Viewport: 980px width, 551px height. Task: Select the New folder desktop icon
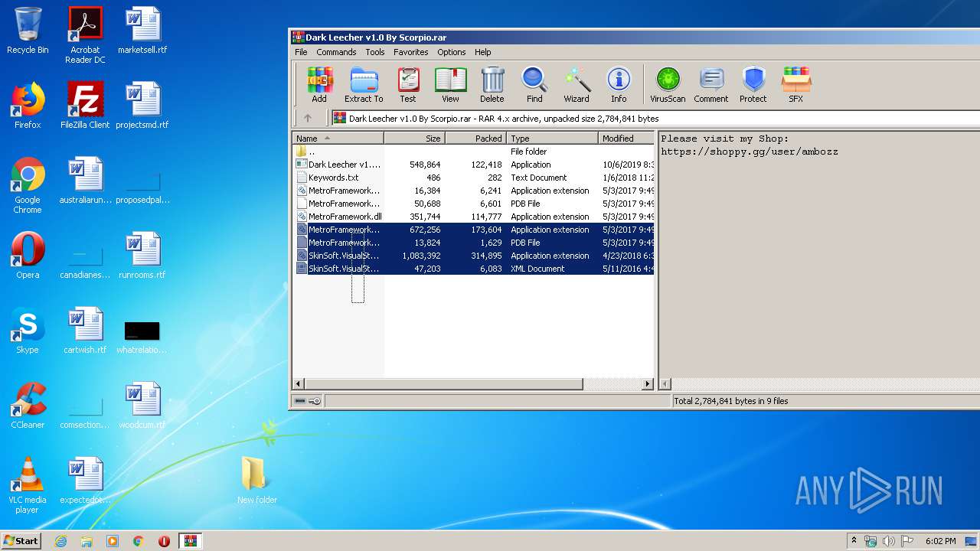click(256, 481)
